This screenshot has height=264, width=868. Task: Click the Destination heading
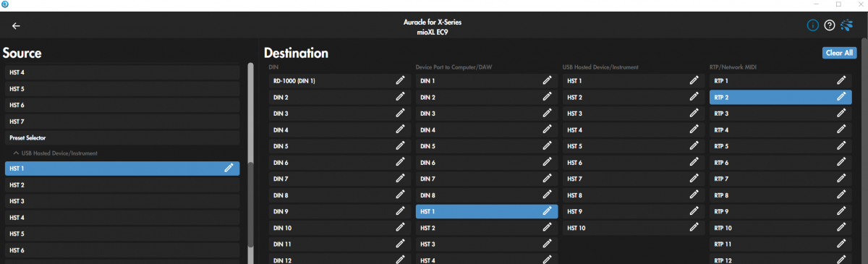(x=296, y=54)
